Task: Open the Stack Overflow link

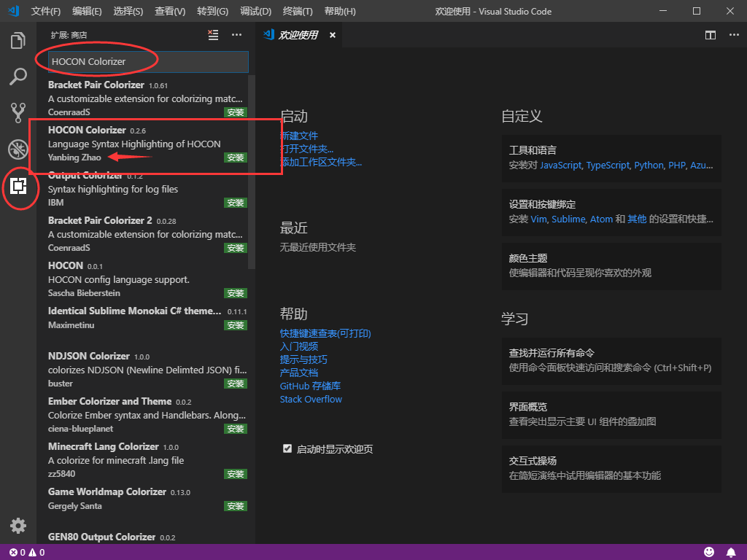Action: (311, 399)
